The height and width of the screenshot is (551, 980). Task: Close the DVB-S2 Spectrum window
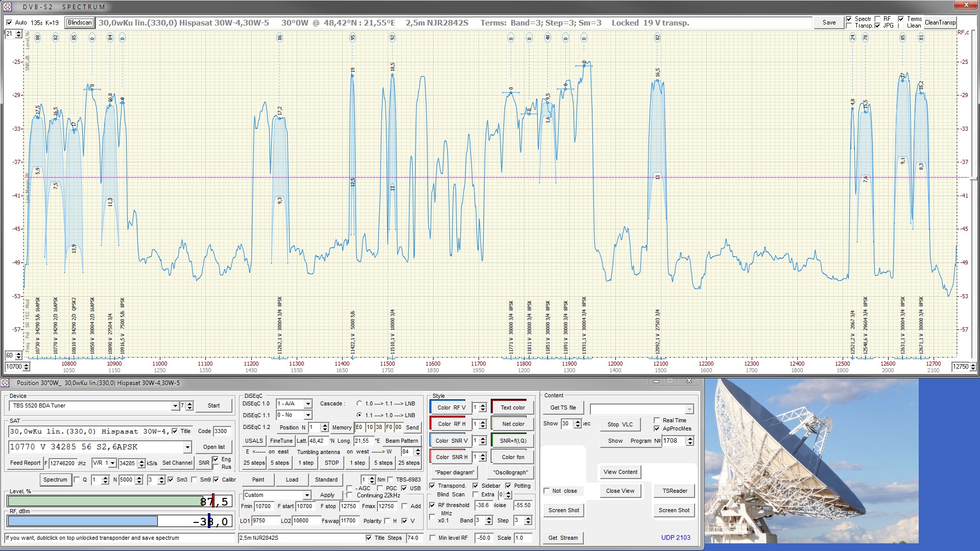click(966, 5)
